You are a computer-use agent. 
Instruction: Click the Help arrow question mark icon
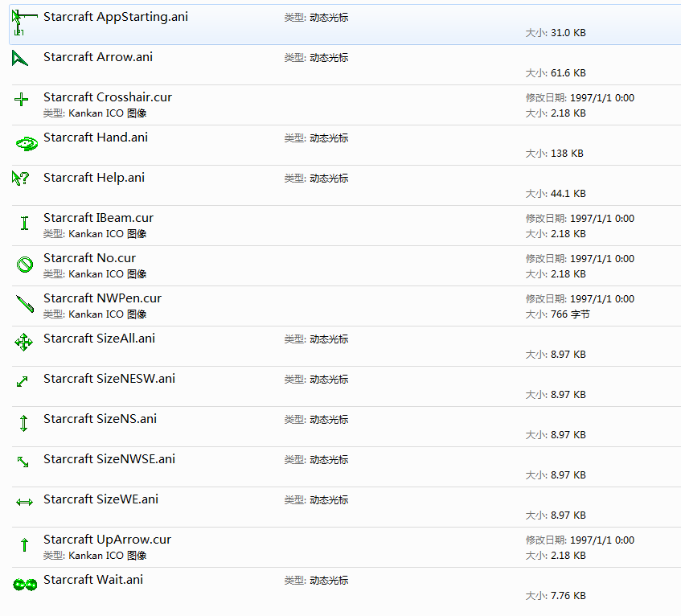20,178
